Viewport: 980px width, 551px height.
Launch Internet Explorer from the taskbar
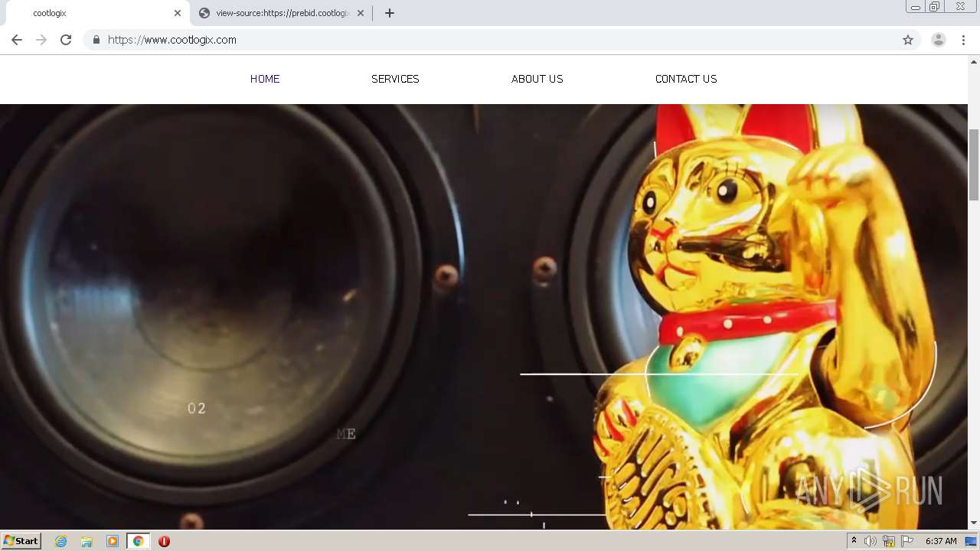[61, 541]
